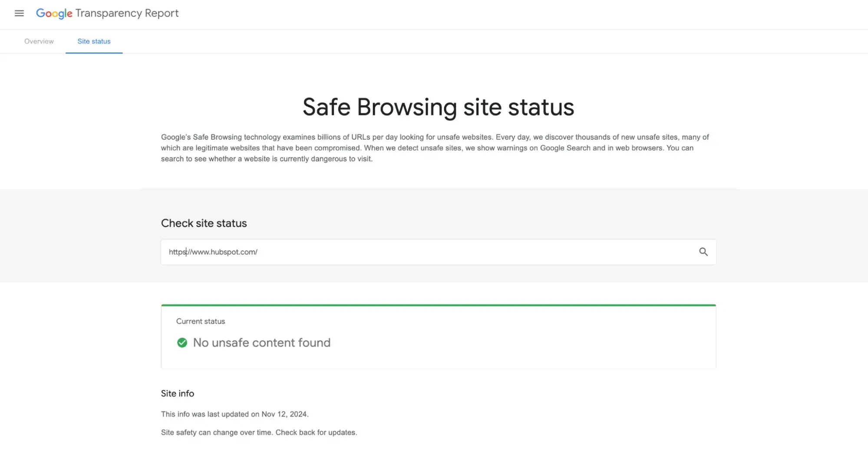Open the hamburger main menu
This screenshot has width=868, height=463.
(19, 13)
